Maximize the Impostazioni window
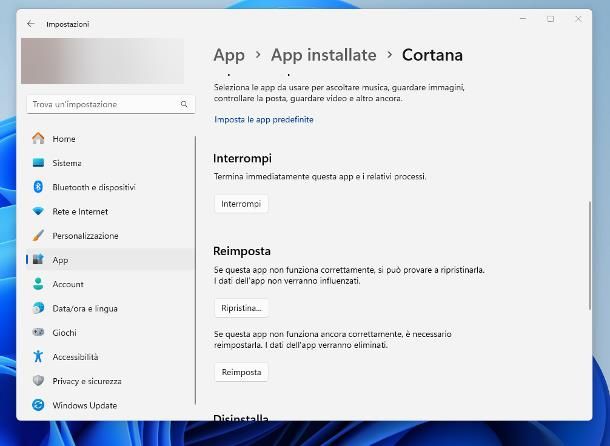Image resolution: width=610 pixels, height=446 pixels. 550,19
